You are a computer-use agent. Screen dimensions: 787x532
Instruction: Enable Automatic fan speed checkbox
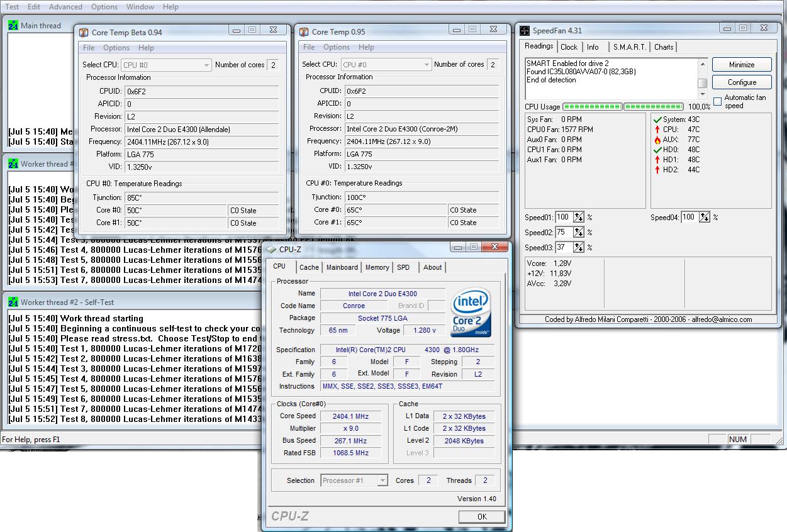[717, 101]
